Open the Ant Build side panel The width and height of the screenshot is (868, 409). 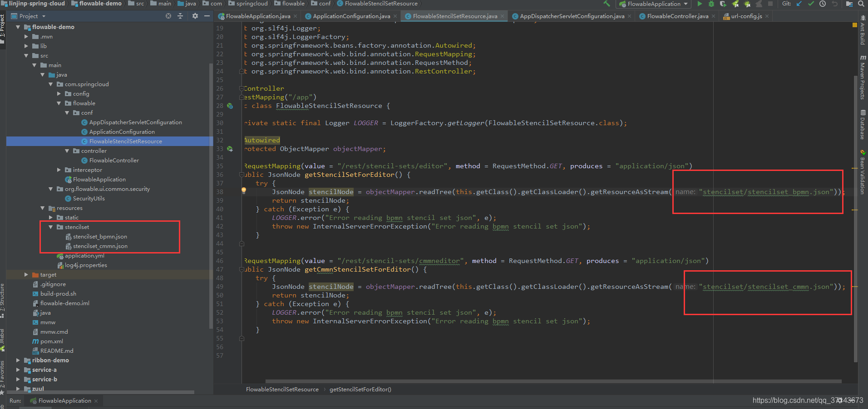pyautogui.click(x=863, y=31)
